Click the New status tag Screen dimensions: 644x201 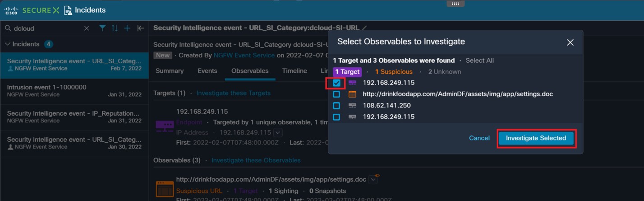(163, 55)
